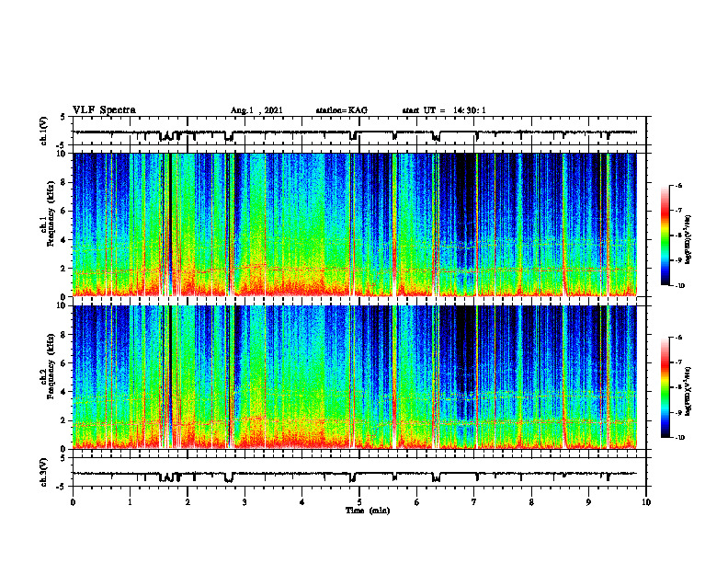The image size is (728, 563).
Task: Click the ch.1 top waveform trace panel
Action: 359,131
